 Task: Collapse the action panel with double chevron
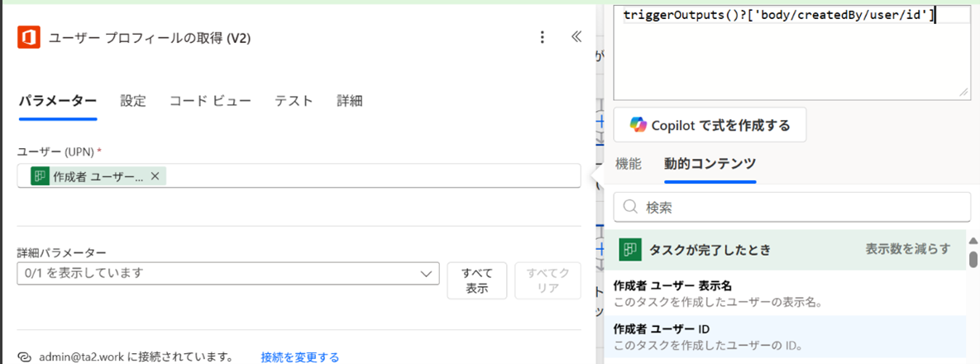pyautogui.click(x=576, y=37)
